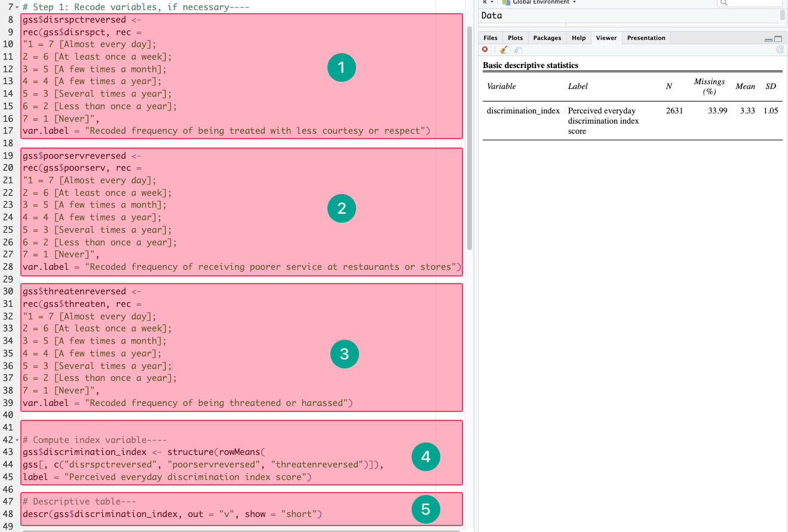Image resolution: width=788 pixels, height=532 pixels.
Task: Click the line listing 'disrspctreversed' column names
Action: [x=203, y=465]
